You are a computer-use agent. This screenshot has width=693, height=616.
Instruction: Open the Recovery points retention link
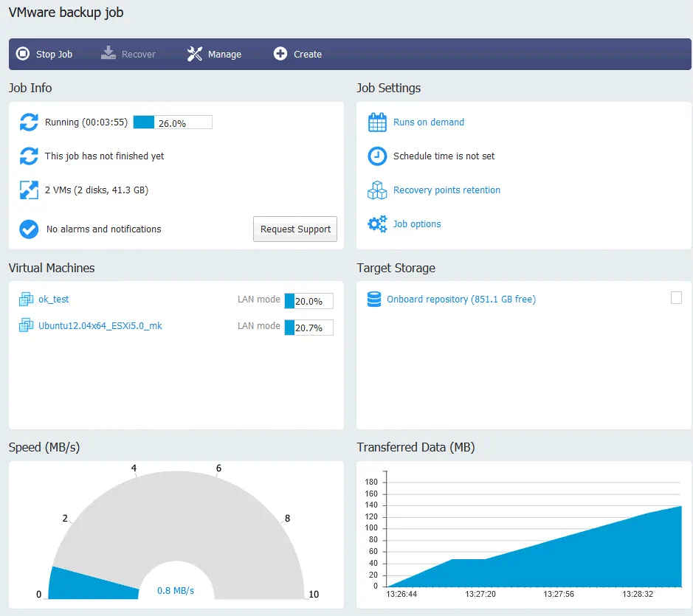pyautogui.click(x=447, y=190)
